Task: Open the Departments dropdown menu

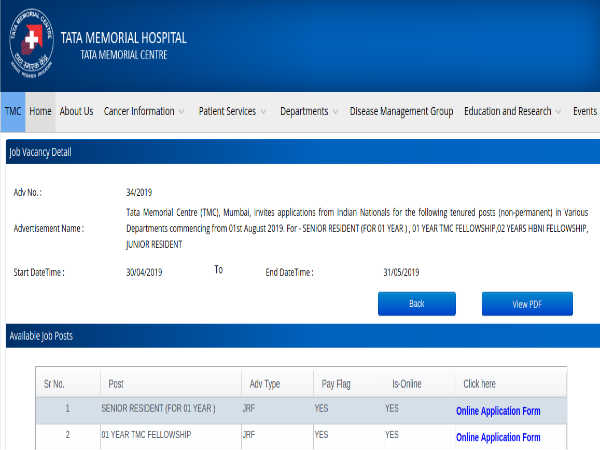Action: (308, 111)
